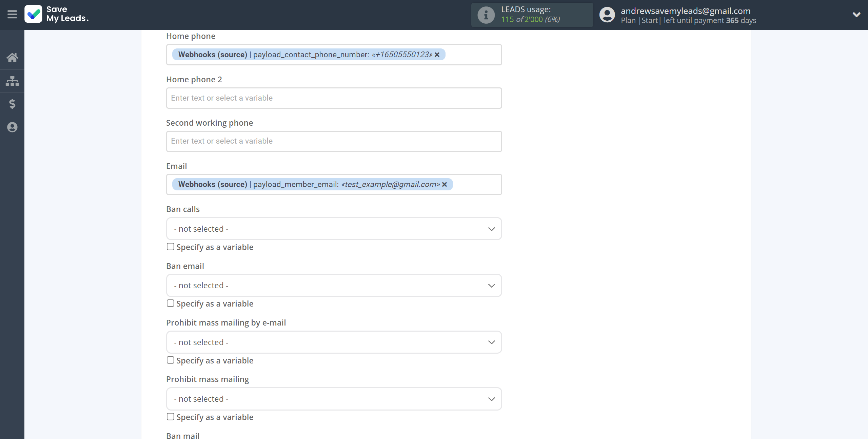Check Specify as a variable under Ban calls
This screenshot has height=439, width=868.
(170, 247)
